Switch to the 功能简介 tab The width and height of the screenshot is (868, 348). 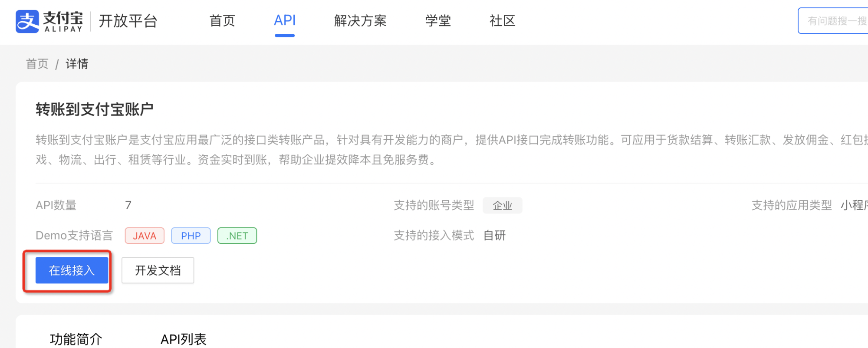click(x=76, y=339)
